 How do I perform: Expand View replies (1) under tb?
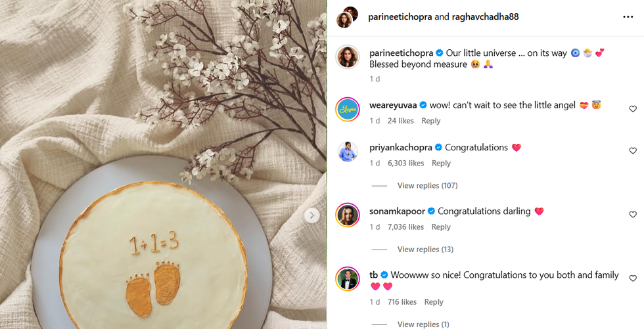423,324
